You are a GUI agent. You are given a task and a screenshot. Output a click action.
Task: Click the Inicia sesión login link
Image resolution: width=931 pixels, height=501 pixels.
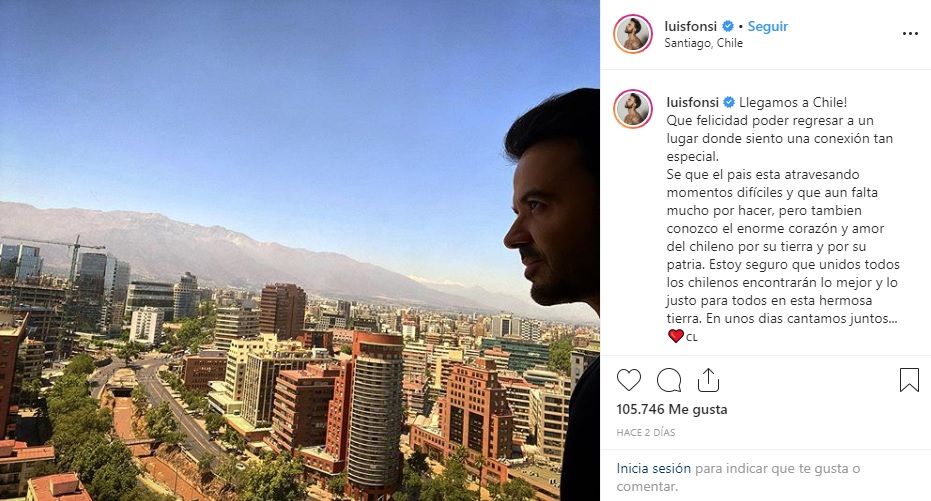pos(654,468)
